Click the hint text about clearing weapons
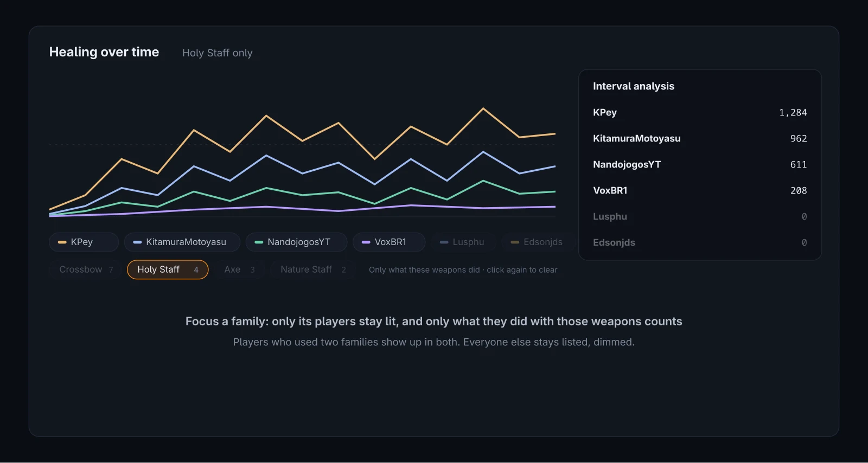This screenshot has height=463, width=868. point(463,269)
